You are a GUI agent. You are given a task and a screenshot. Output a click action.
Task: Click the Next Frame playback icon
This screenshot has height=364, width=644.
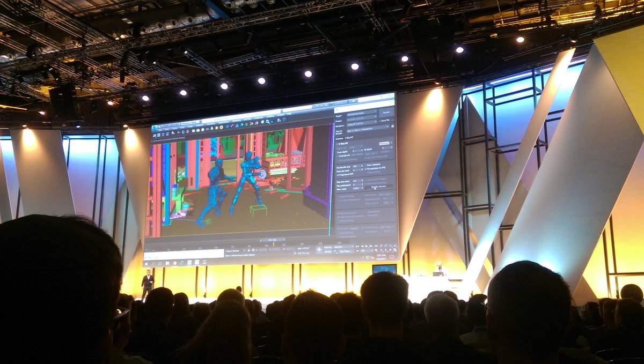click(x=371, y=246)
